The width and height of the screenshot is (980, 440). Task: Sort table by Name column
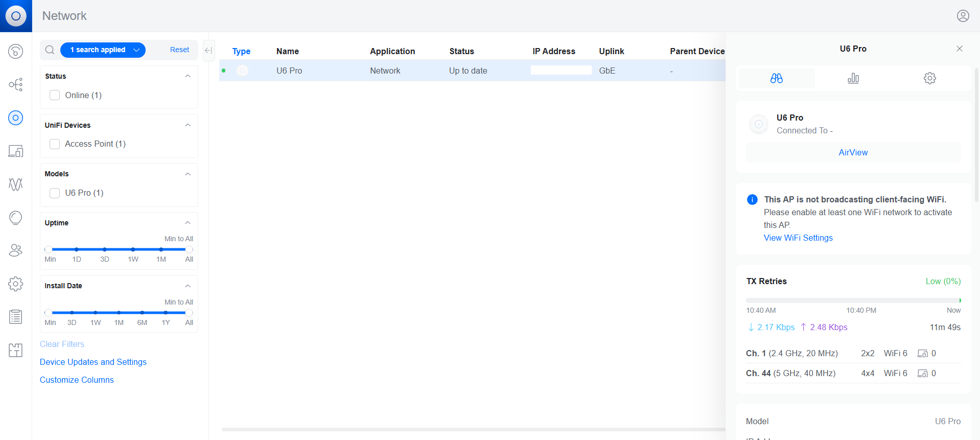coord(288,51)
